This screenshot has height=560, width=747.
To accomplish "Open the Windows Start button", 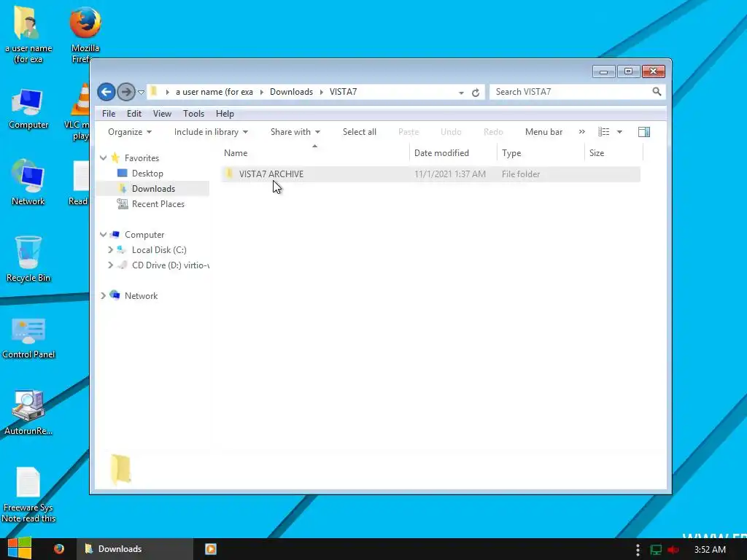I will [20, 548].
